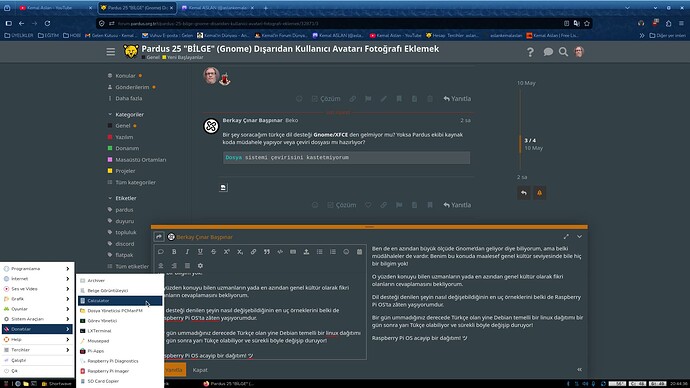Bookmark Berkay's post with the bookmark icon
This screenshot has width=690, height=388.
pyautogui.click(x=430, y=205)
